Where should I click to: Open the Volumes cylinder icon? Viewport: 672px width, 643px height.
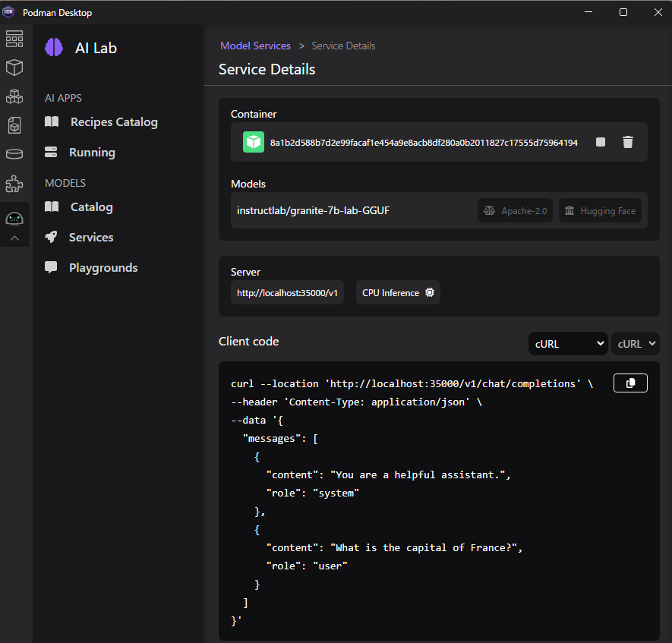pos(14,154)
